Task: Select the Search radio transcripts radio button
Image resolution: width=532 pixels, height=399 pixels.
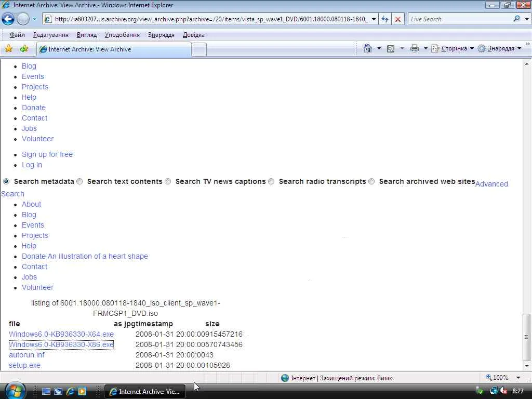Action: (x=271, y=181)
